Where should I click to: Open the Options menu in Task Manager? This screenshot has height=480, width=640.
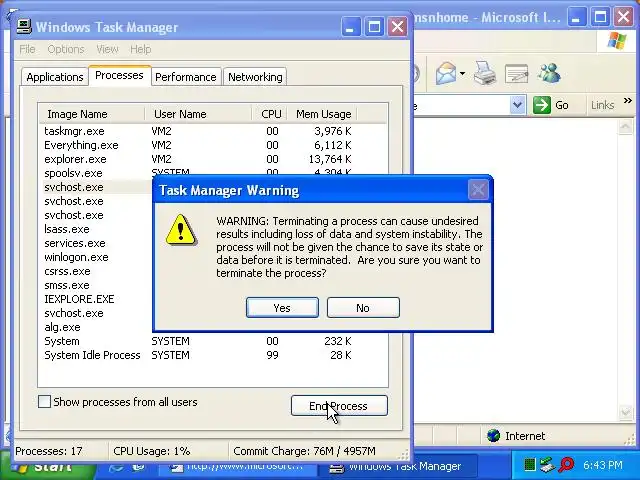click(x=66, y=49)
